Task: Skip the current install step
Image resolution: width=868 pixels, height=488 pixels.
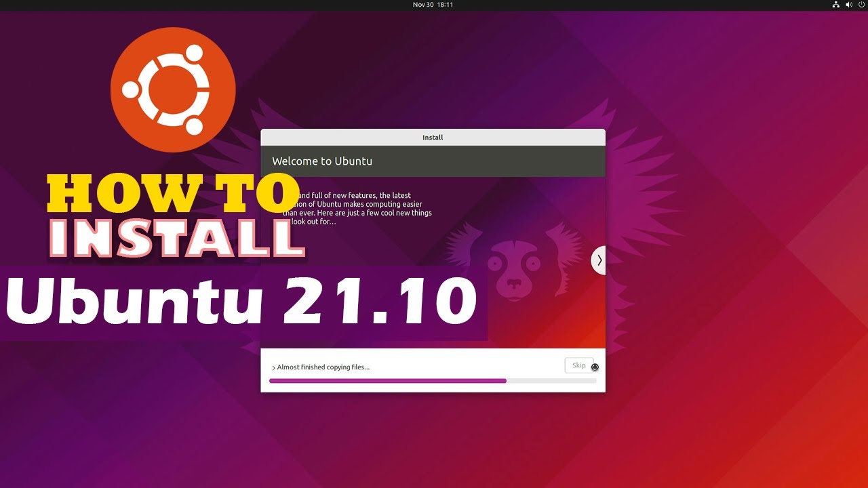Action: pos(578,365)
